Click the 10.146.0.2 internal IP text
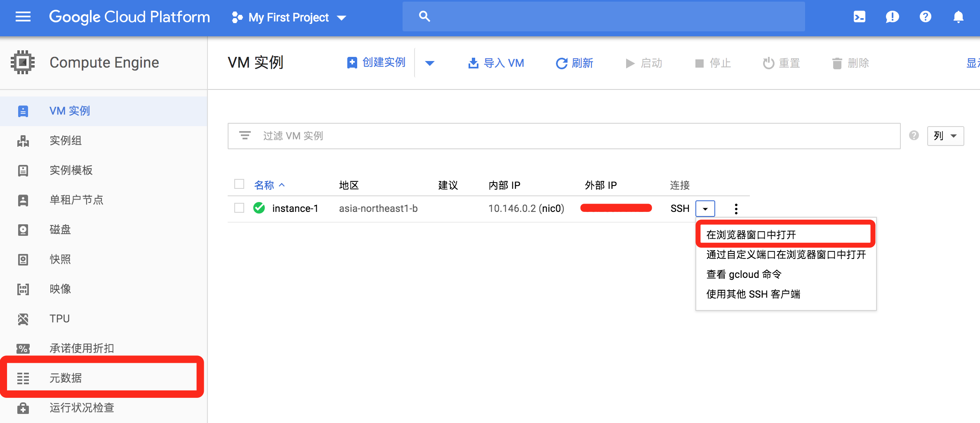Screen dimensions: 980x423 (x=512, y=209)
